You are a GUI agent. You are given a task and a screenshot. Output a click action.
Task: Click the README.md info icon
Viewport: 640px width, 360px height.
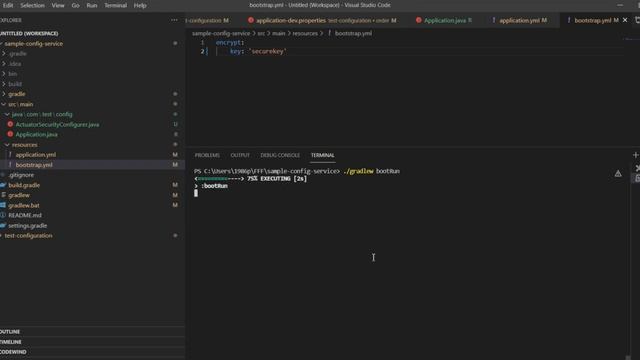pyautogui.click(x=3, y=215)
